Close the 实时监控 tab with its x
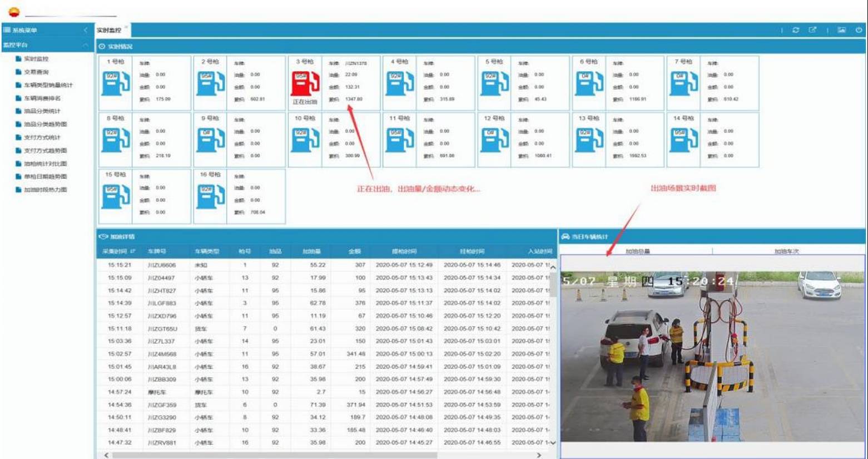The height and width of the screenshot is (459, 868). (126, 27)
